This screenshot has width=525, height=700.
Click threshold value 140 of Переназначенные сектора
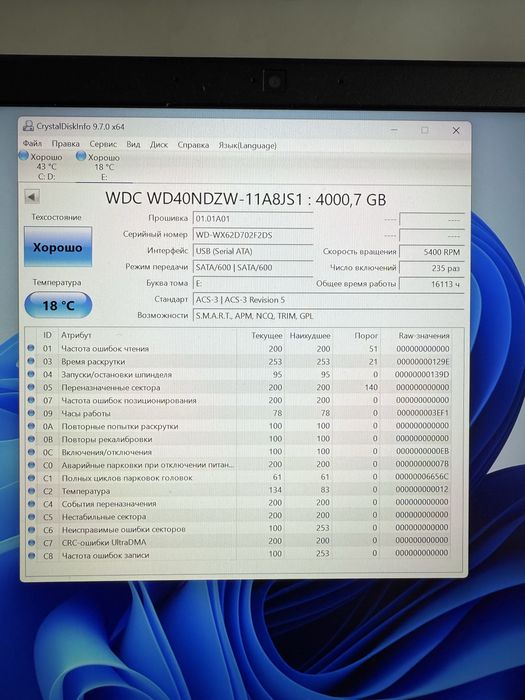click(371, 387)
